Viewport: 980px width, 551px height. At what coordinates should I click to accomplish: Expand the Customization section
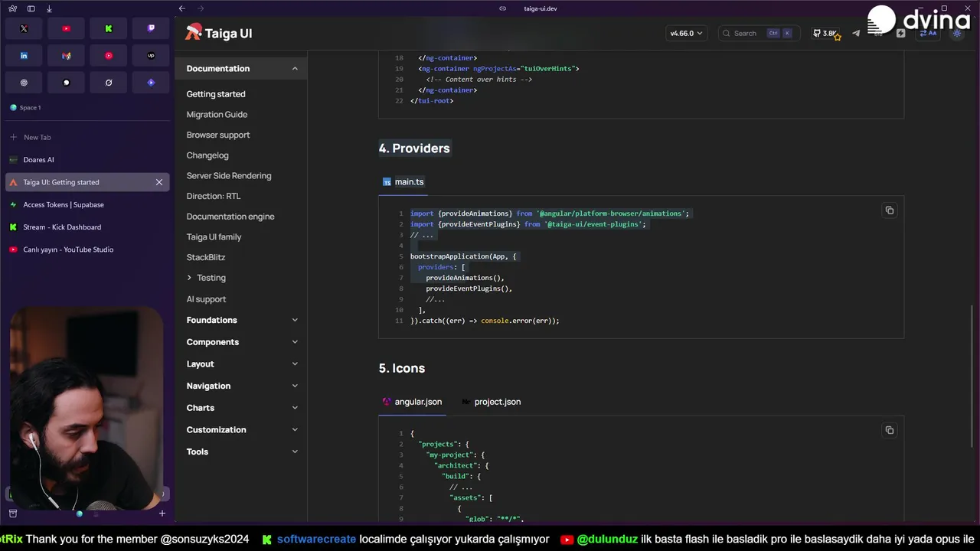241,430
